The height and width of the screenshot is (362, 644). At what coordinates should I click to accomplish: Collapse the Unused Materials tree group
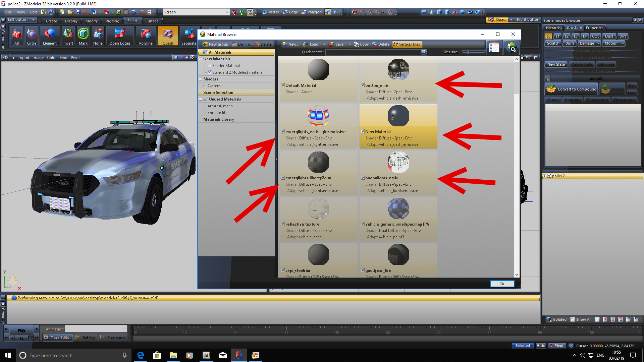pyautogui.click(x=201, y=99)
